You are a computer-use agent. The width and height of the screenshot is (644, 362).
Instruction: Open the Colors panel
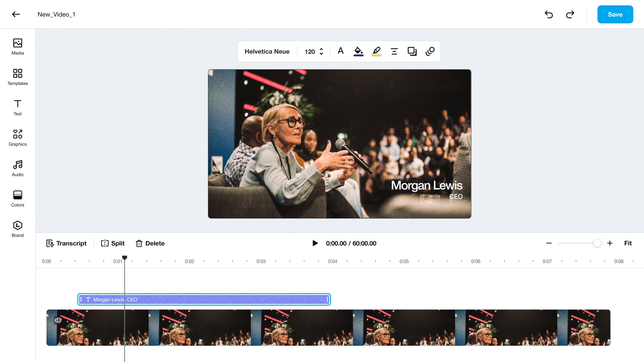[x=17, y=199]
